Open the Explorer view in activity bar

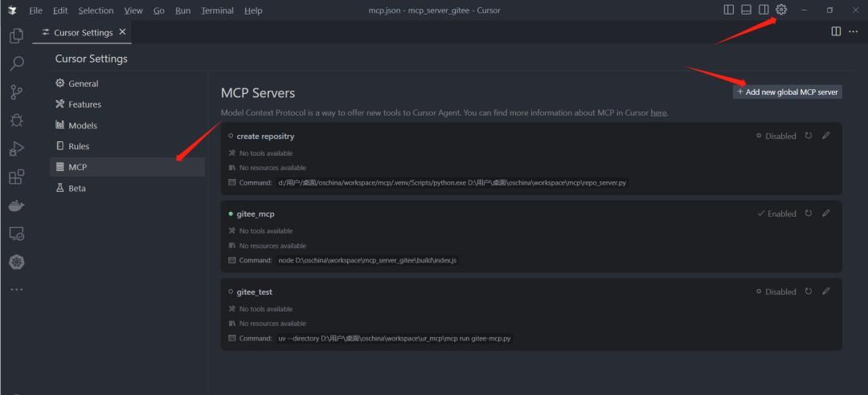point(16,36)
